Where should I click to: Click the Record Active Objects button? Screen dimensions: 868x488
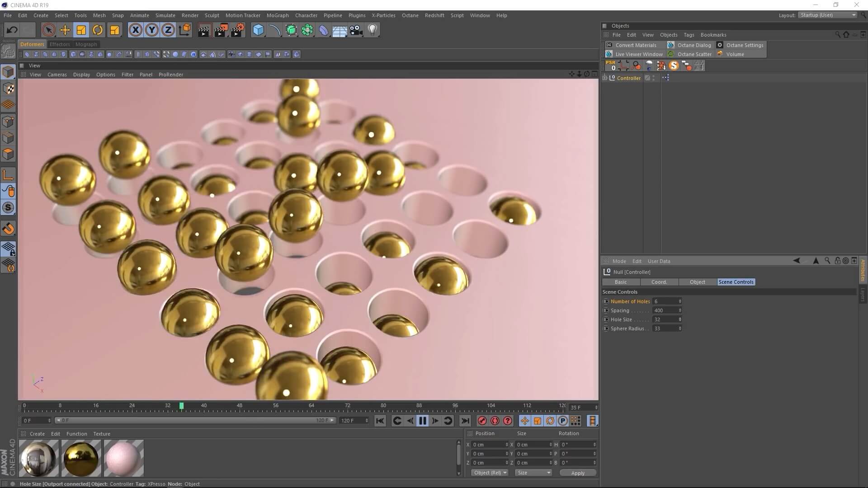[x=482, y=421]
